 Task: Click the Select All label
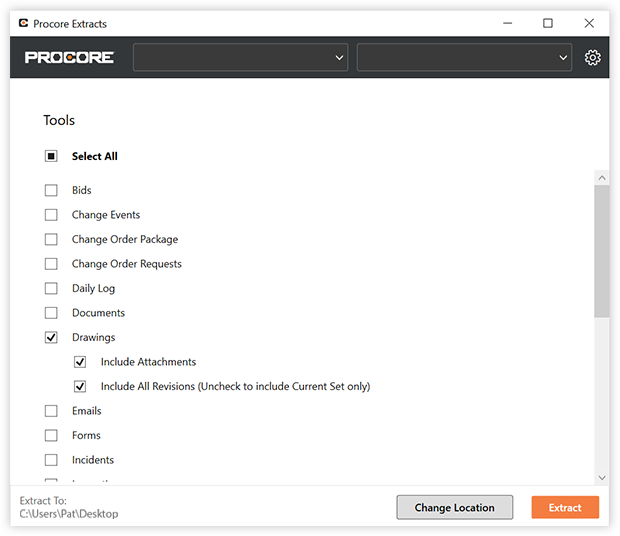(x=95, y=156)
